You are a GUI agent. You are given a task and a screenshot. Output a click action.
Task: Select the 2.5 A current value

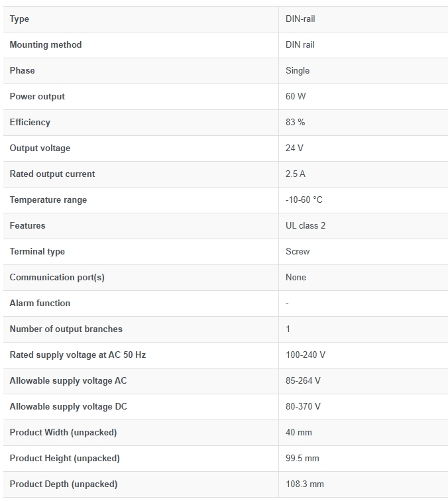296,174
